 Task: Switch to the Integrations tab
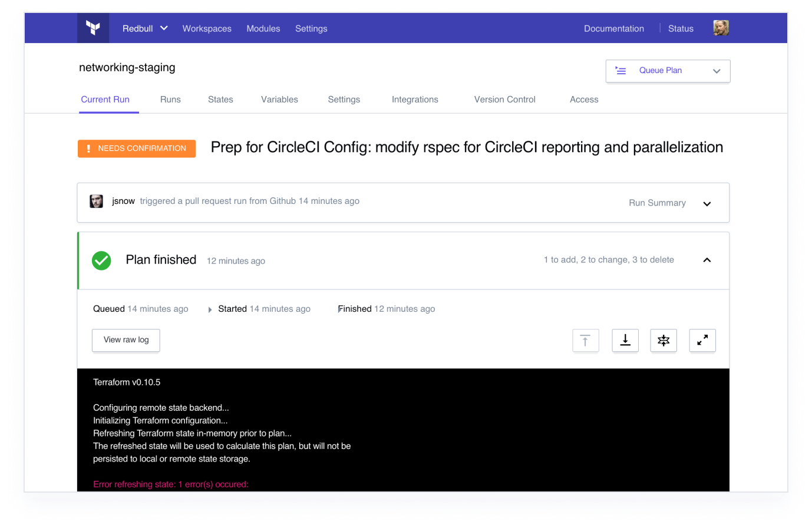pos(415,100)
